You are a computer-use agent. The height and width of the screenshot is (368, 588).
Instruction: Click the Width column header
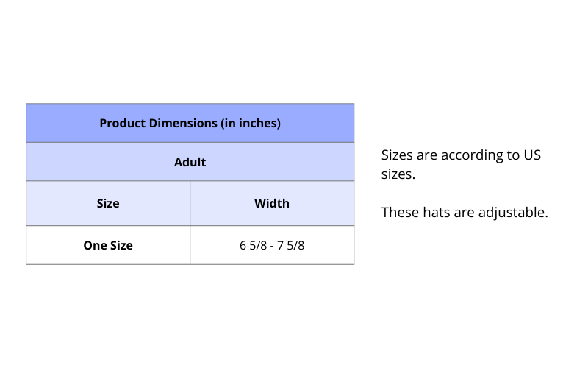[x=272, y=203]
